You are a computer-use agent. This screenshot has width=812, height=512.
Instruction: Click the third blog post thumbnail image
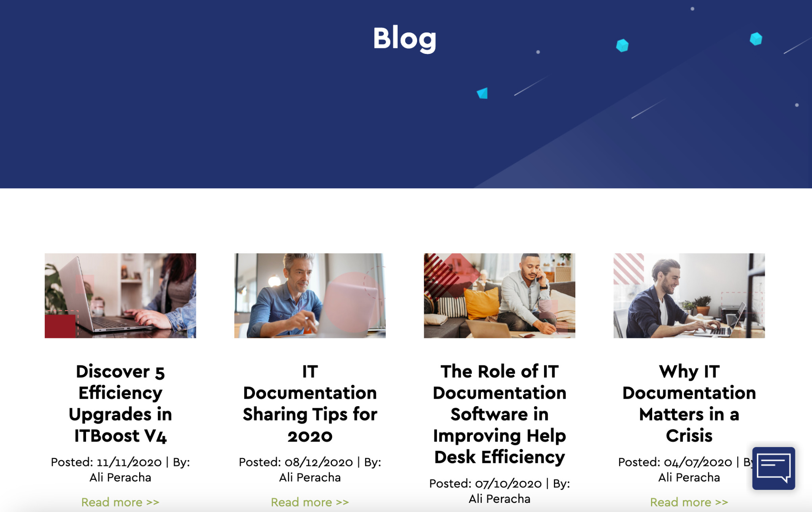pyautogui.click(x=499, y=296)
